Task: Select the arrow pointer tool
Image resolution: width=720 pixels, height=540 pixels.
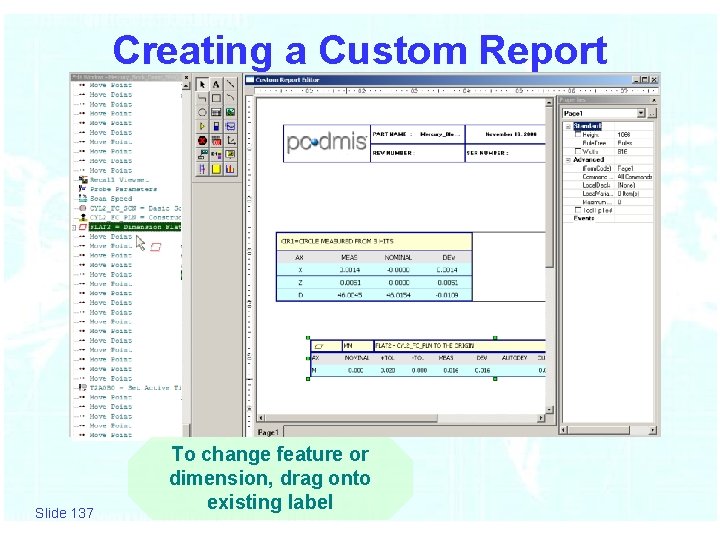Action: click(x=202, y=84)
